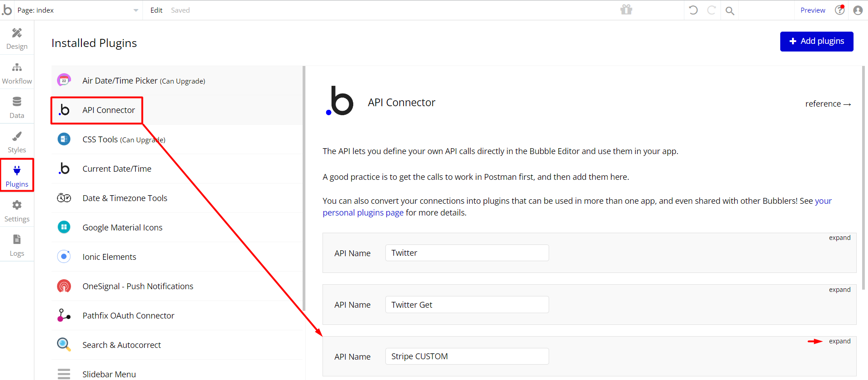Select the Date & Timezone Tools icon
The height and width of the screenshot is (380, 868).
(64, 198)
